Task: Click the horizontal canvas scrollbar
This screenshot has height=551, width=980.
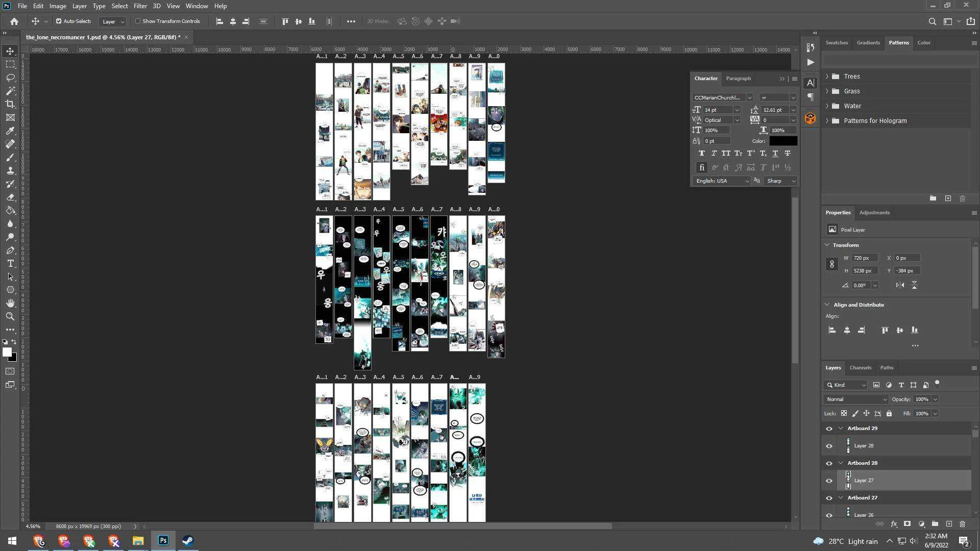Action: click(462, 526)
